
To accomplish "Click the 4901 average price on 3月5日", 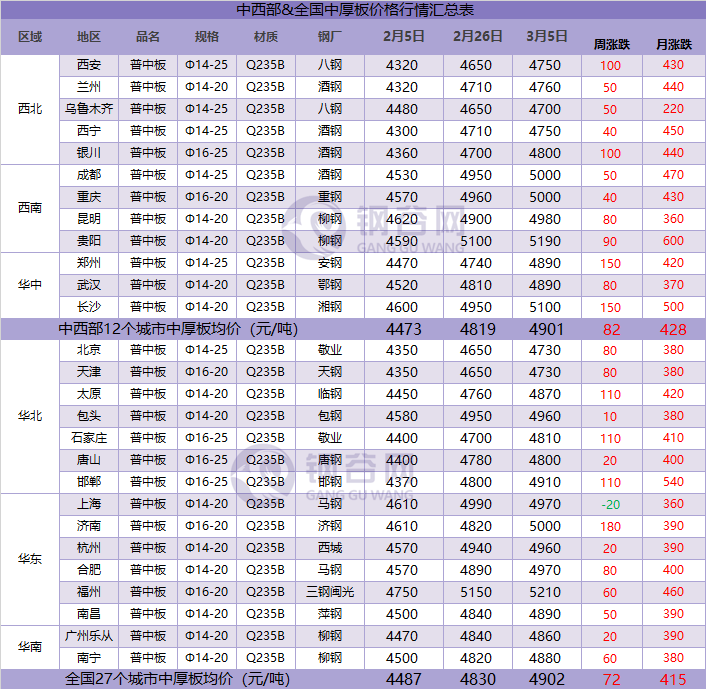I will tap(545, 329).
